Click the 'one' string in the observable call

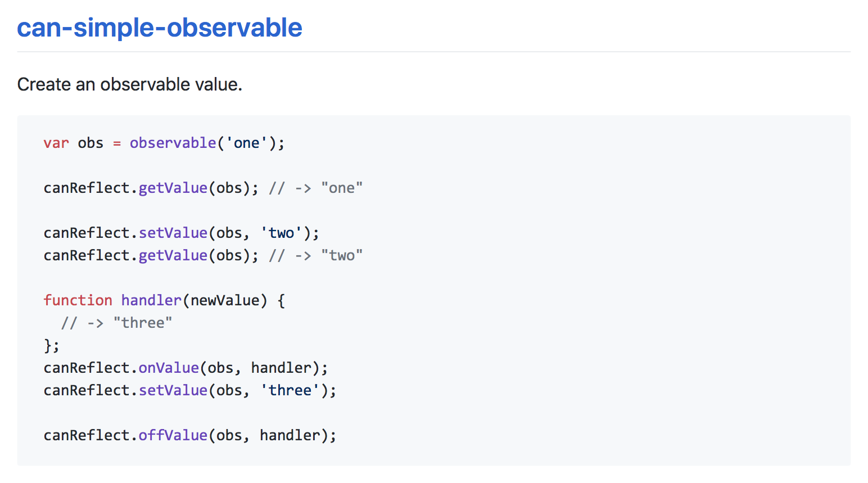247,143
